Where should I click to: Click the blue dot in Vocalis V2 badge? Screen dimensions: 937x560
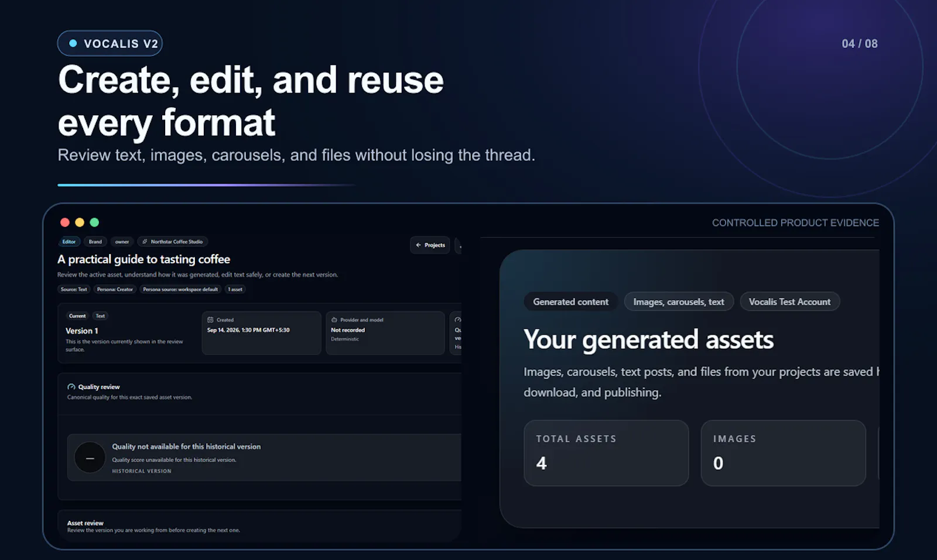pyautogui.click(x=73, y=43)
